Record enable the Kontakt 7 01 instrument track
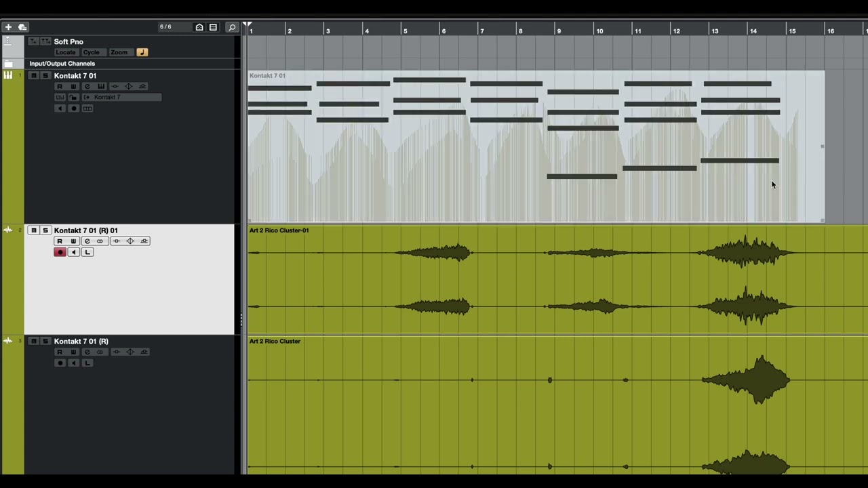The height and width of the screenshot is (488, 868). (73, 108)
